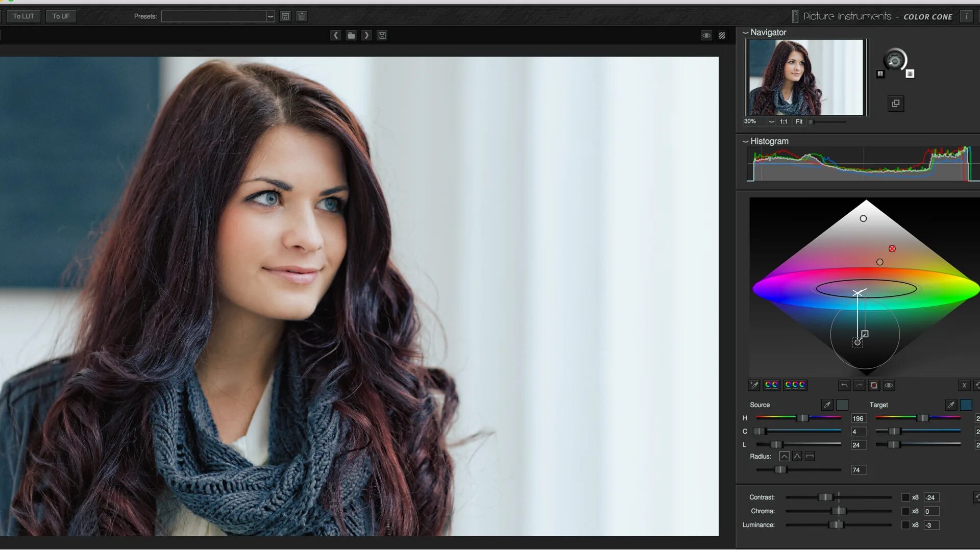Select the red crossed point in color cone

pyautogui.click(x=892, y=249)
